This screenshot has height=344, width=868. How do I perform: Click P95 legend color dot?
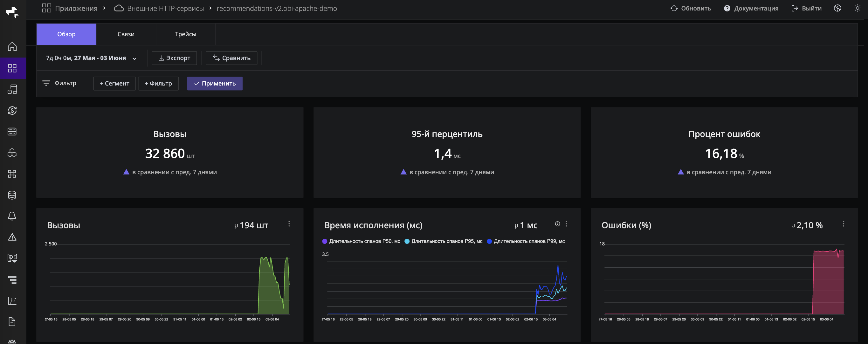407,241
